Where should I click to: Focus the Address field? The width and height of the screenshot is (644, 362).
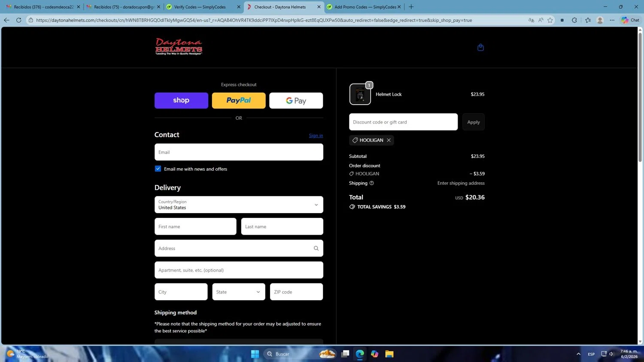[239, 248]
